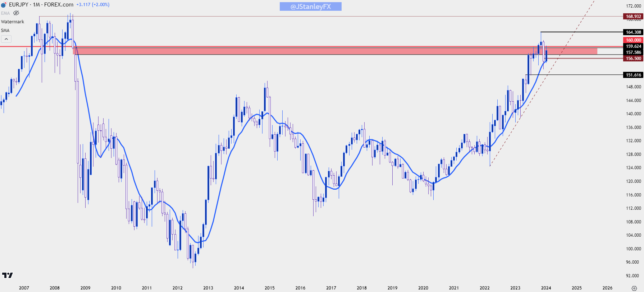This screenshot has width=644, height=292.
Task: Click 2024 on the time axis
Action: tap(546, 288)
